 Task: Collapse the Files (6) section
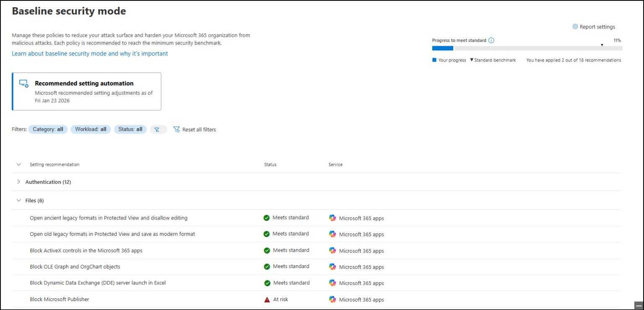coord(18,200)
